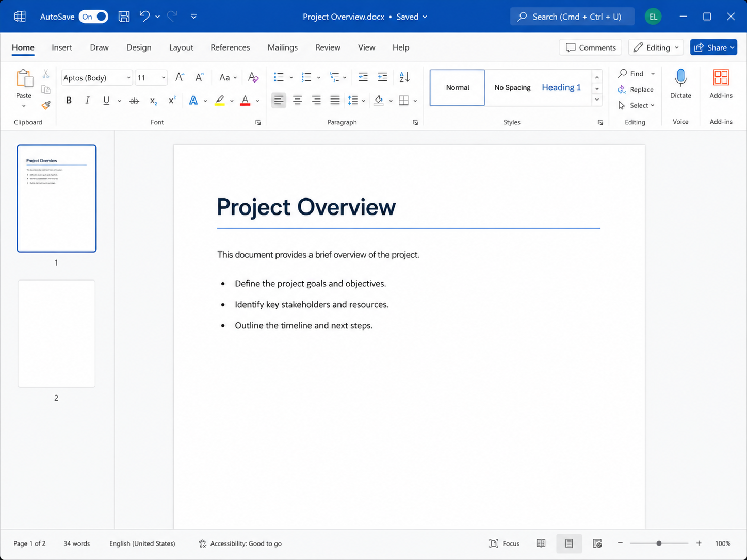747x560 pixels.
Task: Click the Paste clipboard icon
Action: click(x=24, y=78)
